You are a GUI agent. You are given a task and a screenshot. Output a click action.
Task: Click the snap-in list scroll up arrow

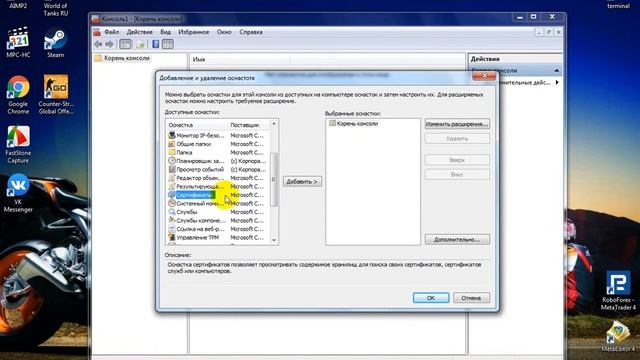point(274,124)
